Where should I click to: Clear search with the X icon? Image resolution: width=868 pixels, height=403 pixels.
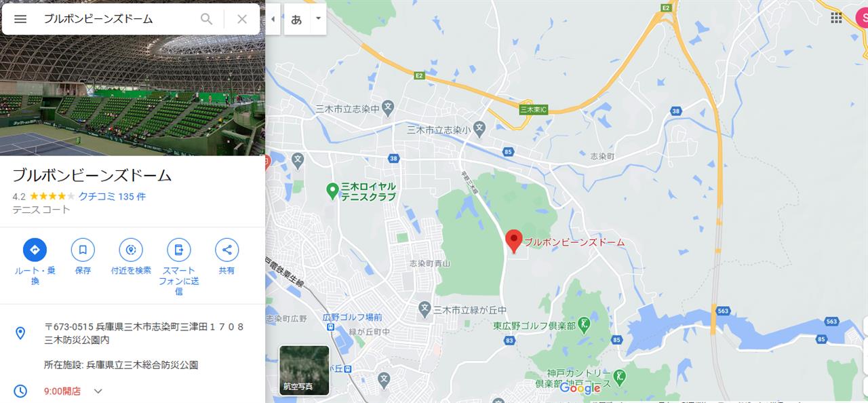point(242,19)
